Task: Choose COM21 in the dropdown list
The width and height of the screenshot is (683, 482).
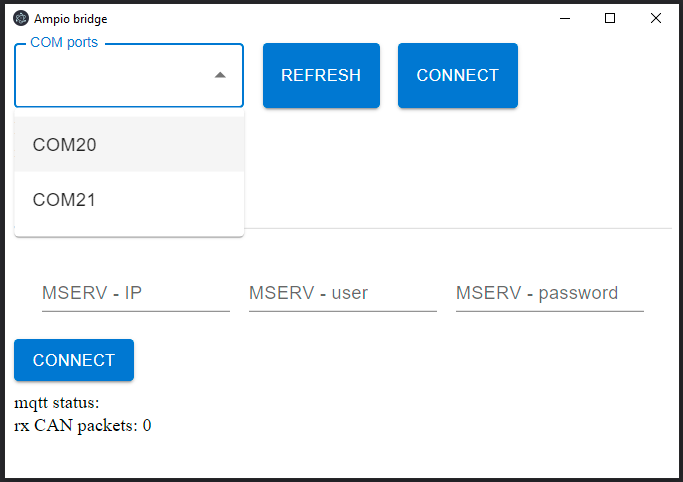Action: [x=129, y=199]
